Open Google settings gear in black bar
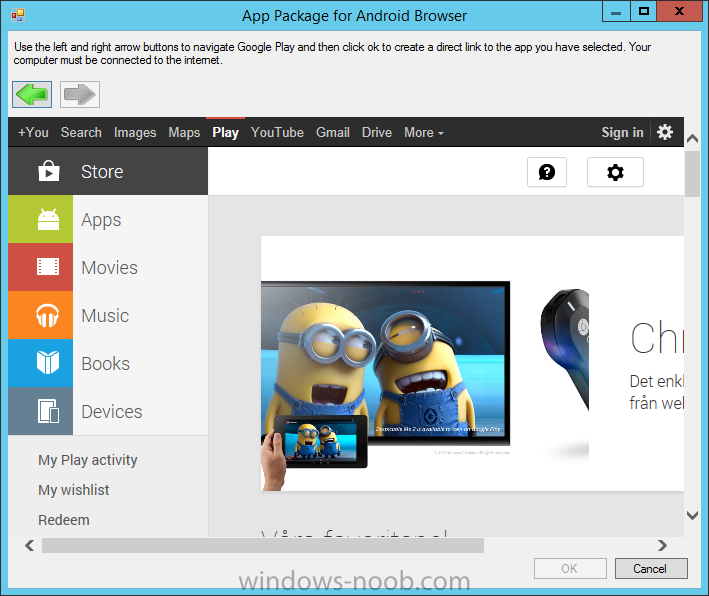This screenshot has height=596, width=709. click(x=665, y=132)
